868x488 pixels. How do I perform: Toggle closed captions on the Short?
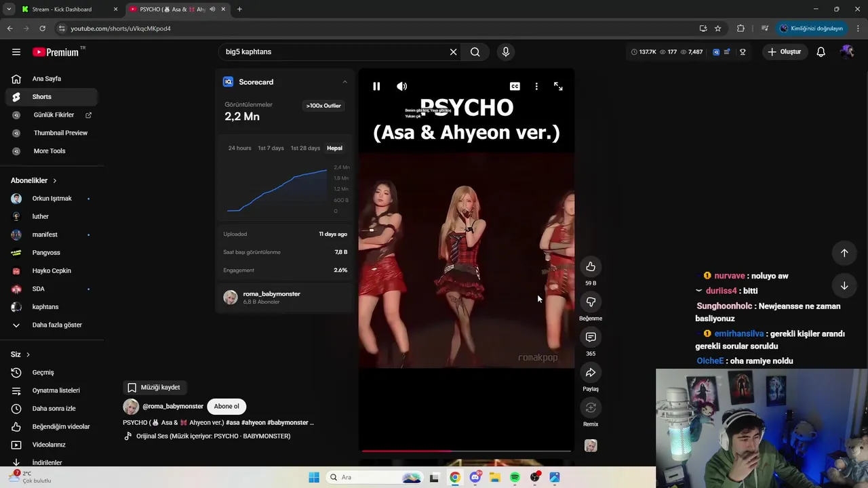coord(515,86)
